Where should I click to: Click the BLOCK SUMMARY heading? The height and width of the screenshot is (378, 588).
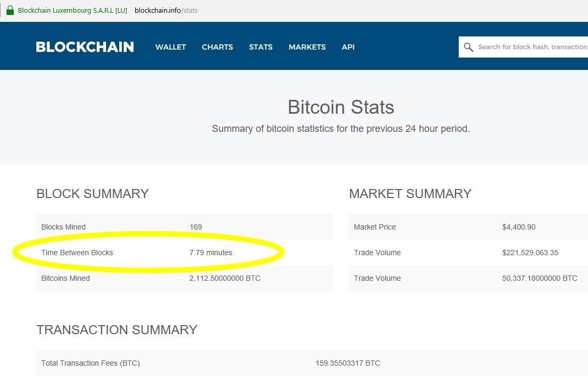tap(92, 194)
